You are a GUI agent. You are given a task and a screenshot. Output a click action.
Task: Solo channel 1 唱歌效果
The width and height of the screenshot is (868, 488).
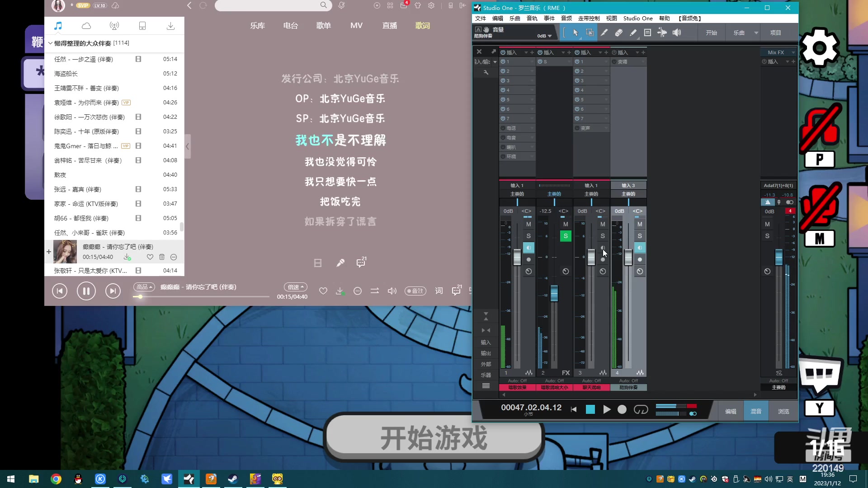click(x=528, y=236)
